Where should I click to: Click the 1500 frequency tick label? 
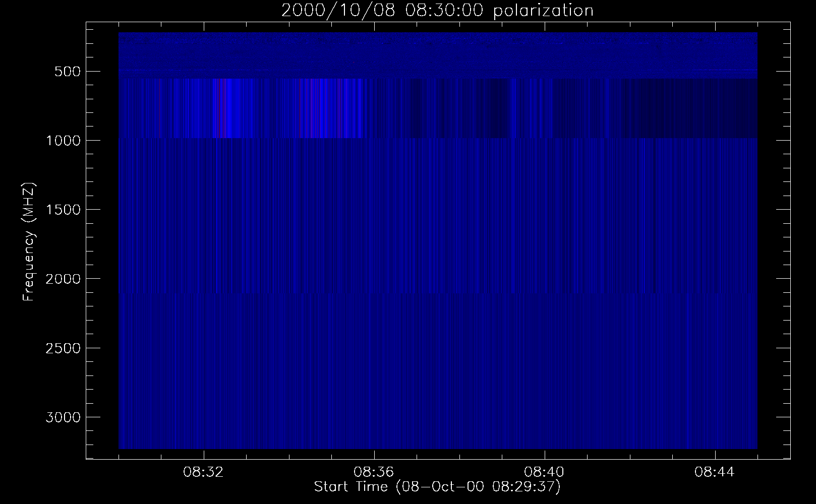63,210
